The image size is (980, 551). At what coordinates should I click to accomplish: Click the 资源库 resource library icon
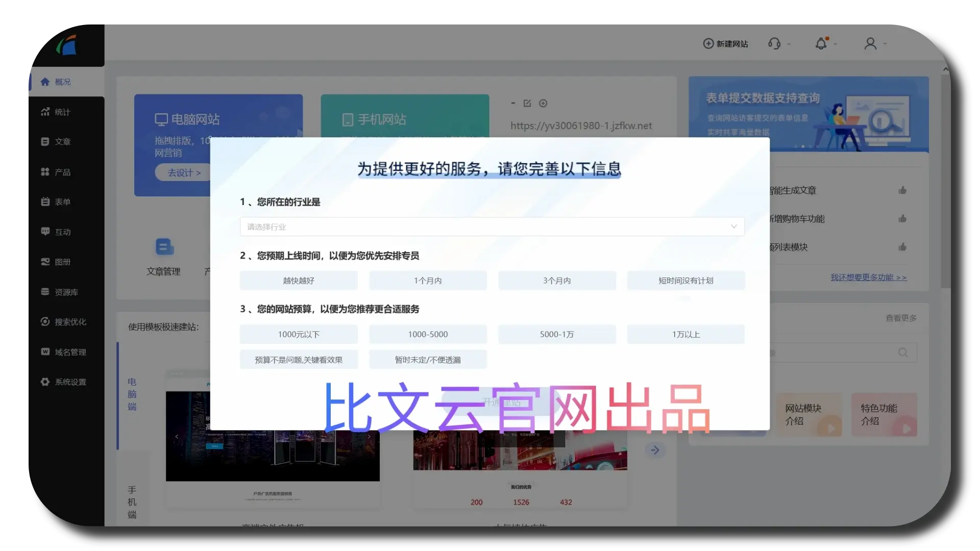click(x=45, y=292)
